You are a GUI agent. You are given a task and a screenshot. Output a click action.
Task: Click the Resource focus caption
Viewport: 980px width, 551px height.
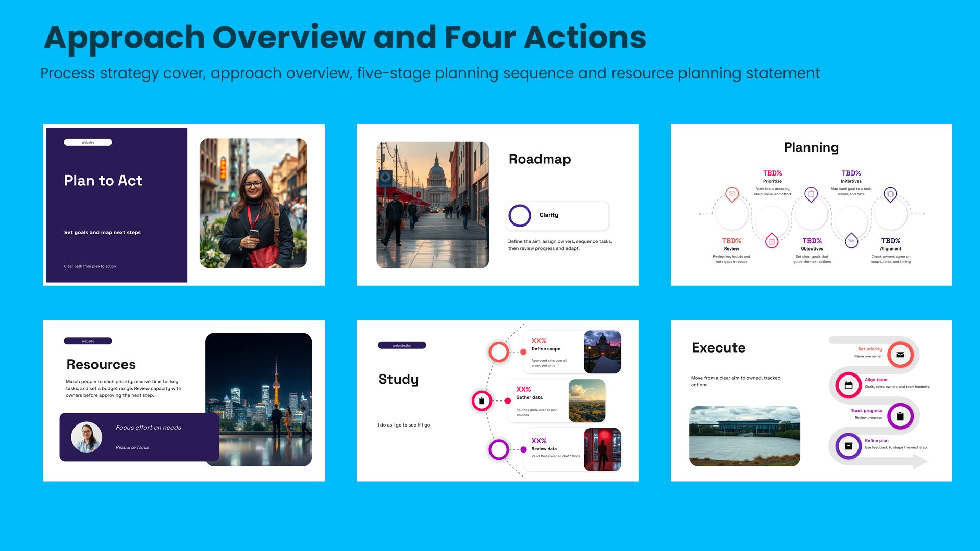click(132, 447)
